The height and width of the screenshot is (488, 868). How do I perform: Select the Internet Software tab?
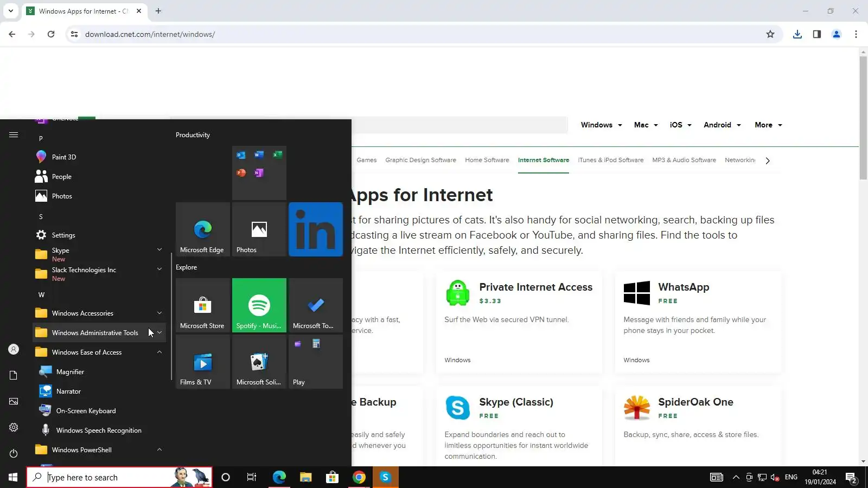coord(544,160)
